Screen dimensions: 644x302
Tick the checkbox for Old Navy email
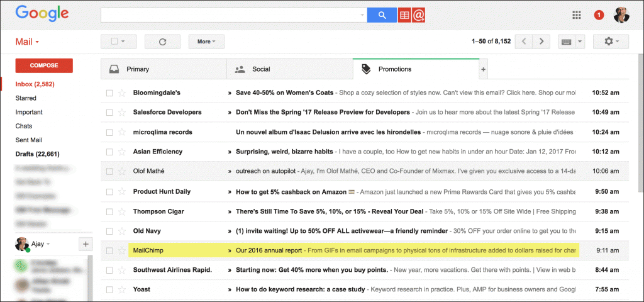click(x=109, y=231)
